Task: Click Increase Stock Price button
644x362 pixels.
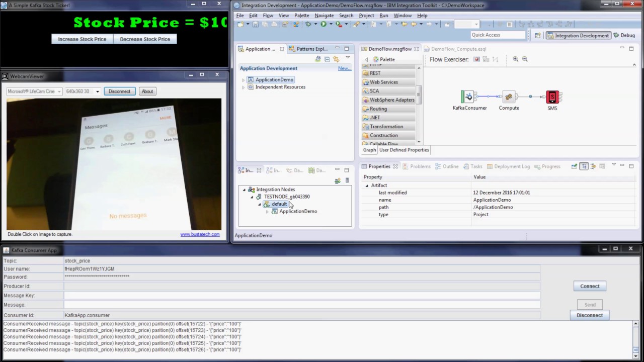Action: point(82,39)
